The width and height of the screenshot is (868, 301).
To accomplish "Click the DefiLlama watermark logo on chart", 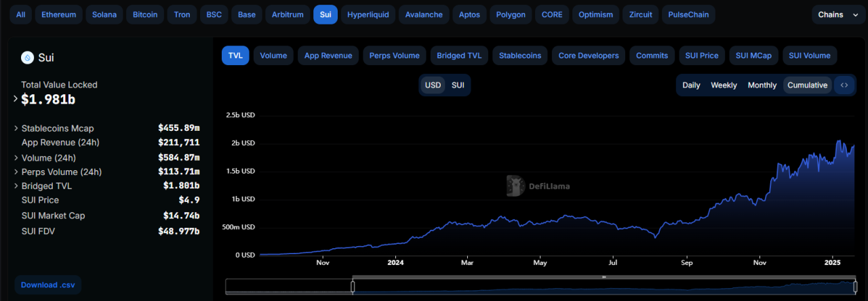I will pyautogui.click(x=516, y=186).
